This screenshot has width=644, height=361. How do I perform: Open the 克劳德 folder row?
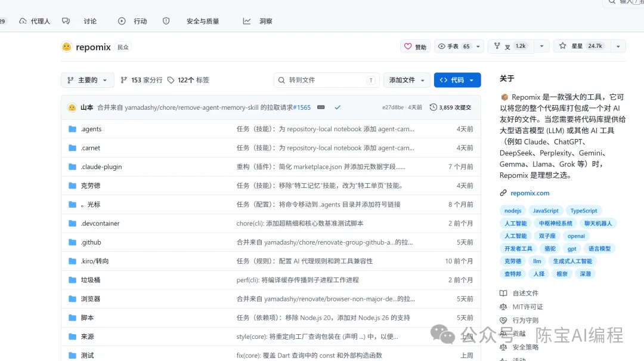(271, 186)
